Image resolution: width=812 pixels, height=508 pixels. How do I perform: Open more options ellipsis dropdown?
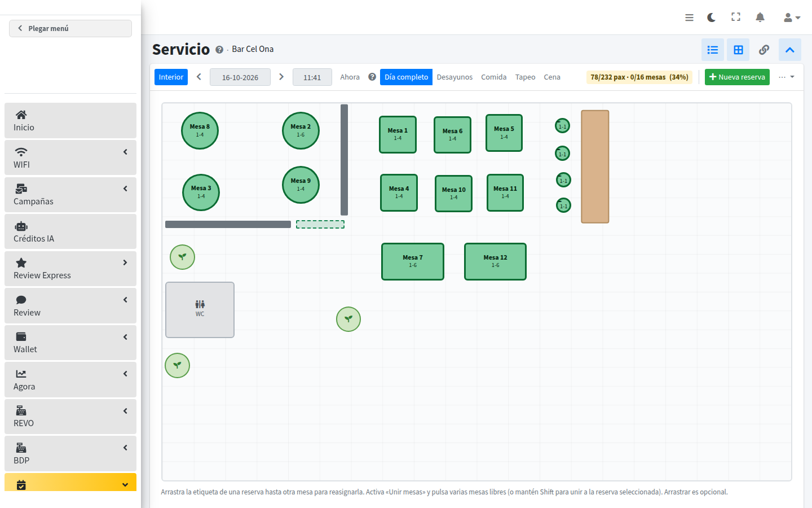(x=787, y=77)
